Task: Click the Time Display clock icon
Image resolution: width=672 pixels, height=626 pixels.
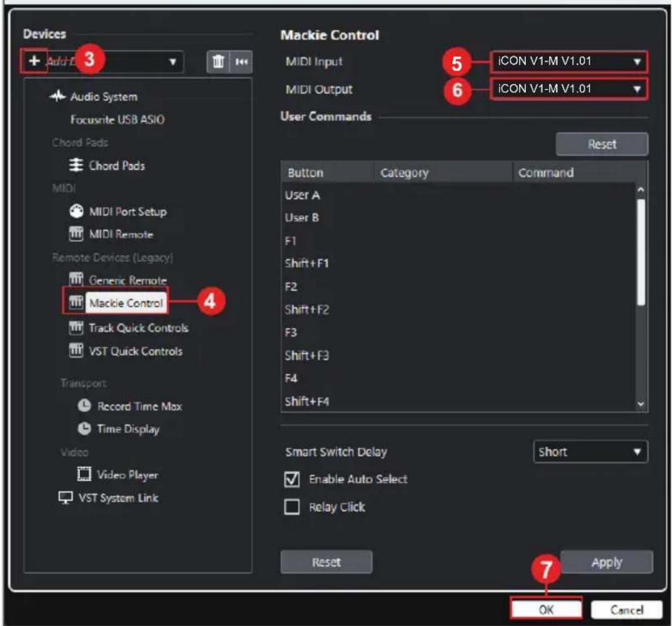Action: tap(84, 428)
